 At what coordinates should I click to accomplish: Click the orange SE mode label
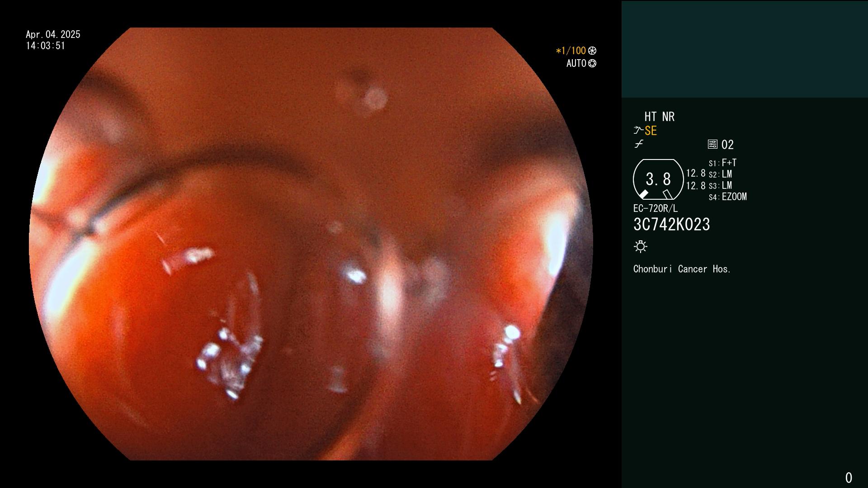[651, 131]
